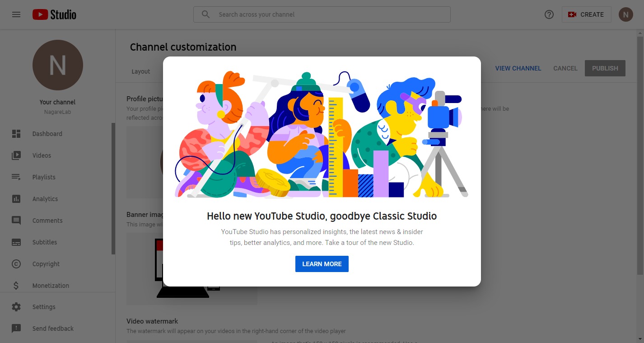Screen dimensions: 644x343
Task: Click the Monetization dollar icon
Action: click(x=16, y=286)
